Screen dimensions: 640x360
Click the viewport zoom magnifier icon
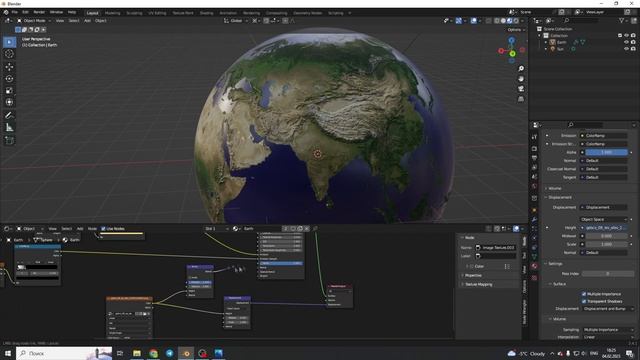[x=521, y=69]
